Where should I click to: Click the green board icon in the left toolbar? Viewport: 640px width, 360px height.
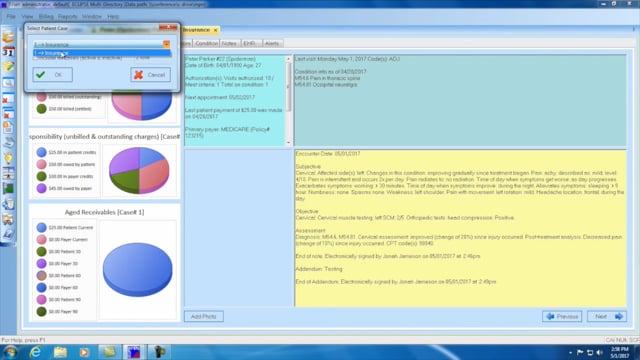pyautogui.click(x=8, y=189)
